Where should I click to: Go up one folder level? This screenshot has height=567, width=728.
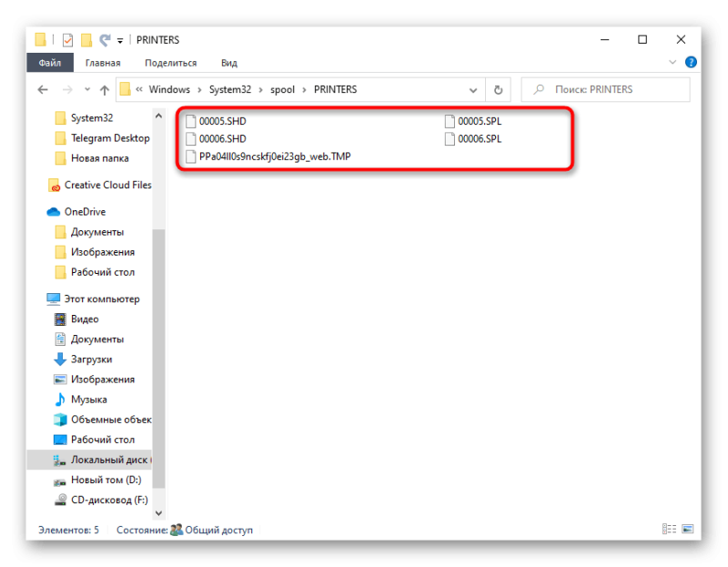pyautogui.click(x=105, y=89)
